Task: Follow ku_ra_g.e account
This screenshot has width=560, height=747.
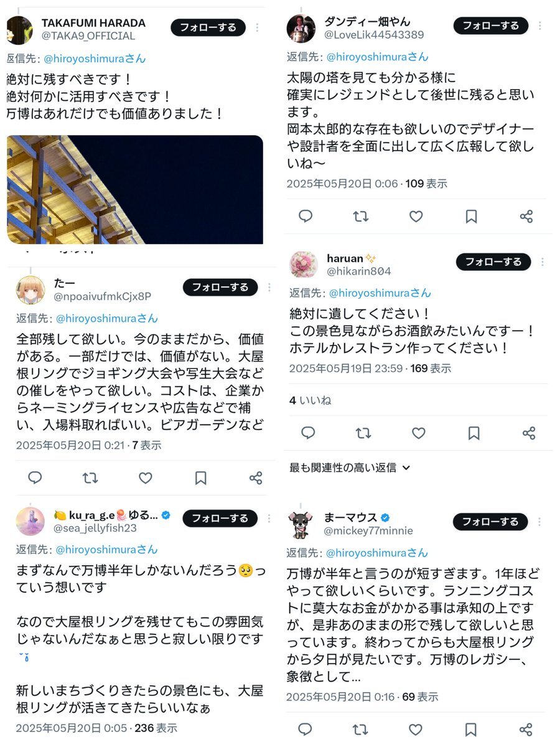Action: (x=220, y=518)
